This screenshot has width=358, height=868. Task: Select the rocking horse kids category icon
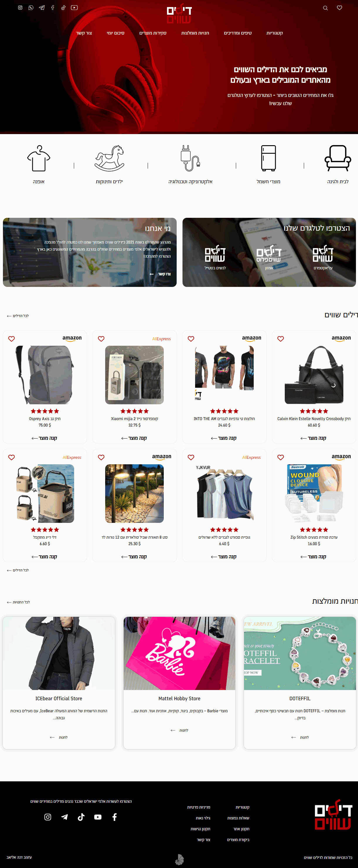coord(109,158)
